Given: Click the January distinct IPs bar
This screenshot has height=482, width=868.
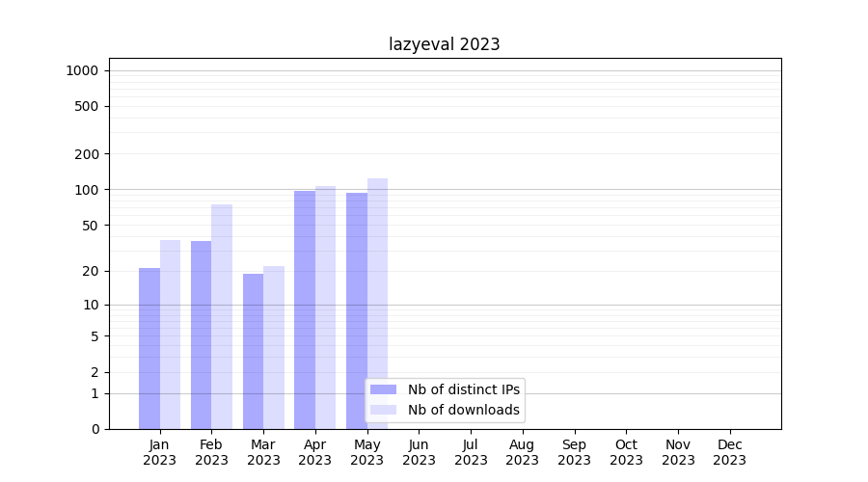Looking at the screenshot, I should pyautogui.click(x=149, y=348).
